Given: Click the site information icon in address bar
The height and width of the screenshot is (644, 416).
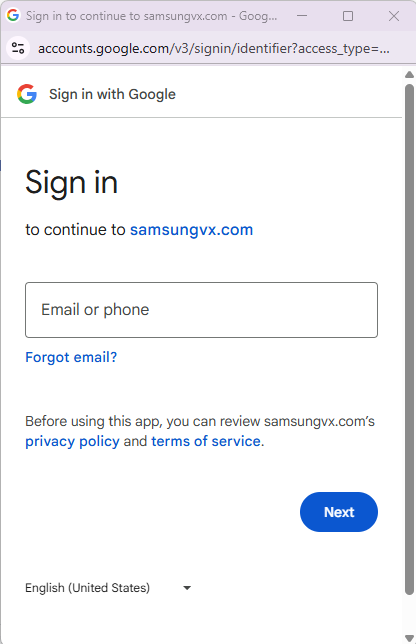Looking at the screenshot, I should (x=18, y=48).
